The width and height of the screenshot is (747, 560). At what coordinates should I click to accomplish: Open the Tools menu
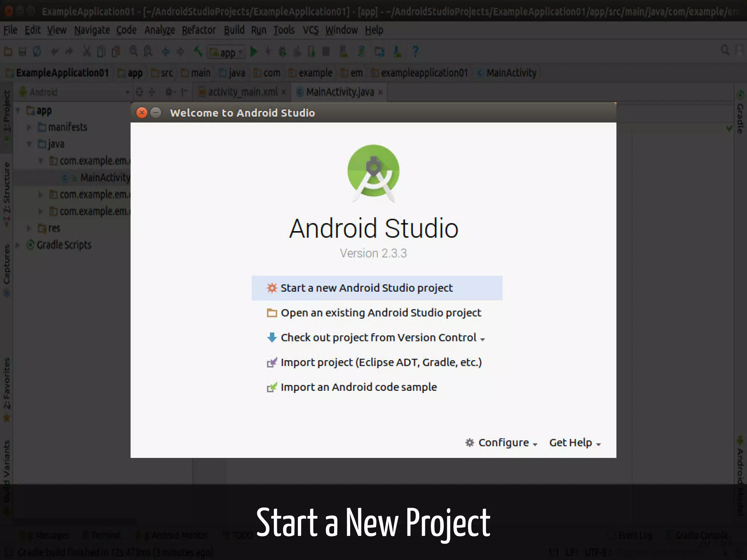tap(284, 30)
